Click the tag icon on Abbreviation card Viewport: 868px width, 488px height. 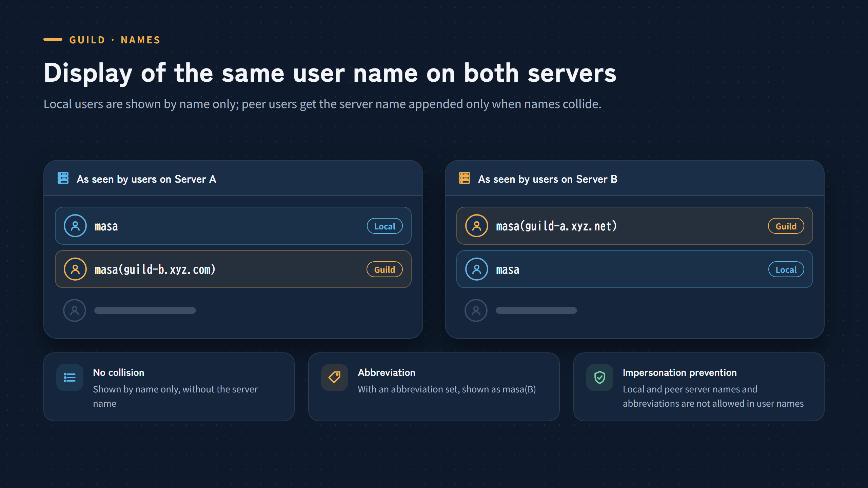pos(335,378)
